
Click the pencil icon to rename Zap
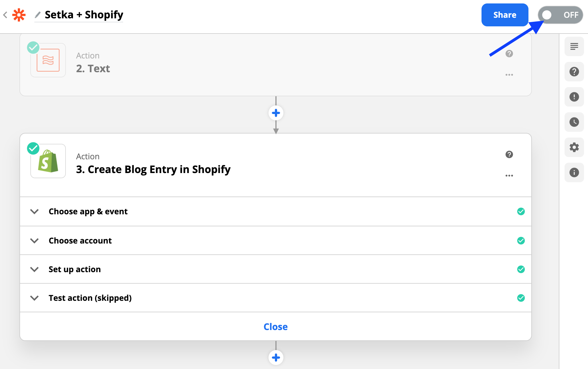tap(38, 15)
